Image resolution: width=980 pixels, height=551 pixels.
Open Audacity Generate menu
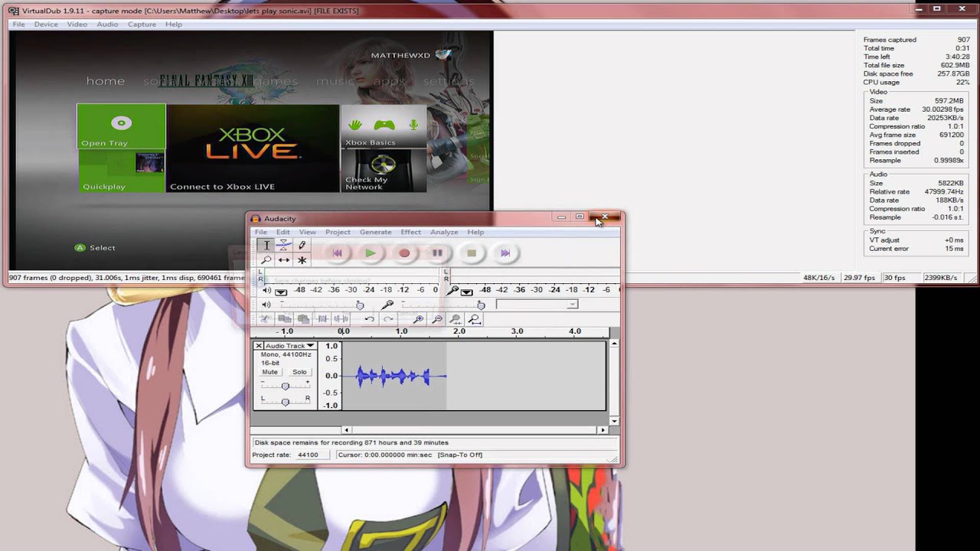tap(375, 232)
